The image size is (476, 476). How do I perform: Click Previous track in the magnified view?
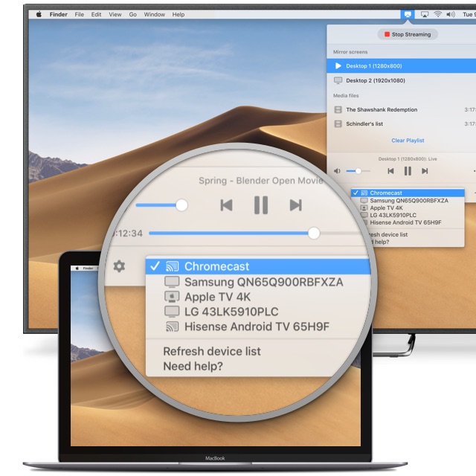[226, 205]
